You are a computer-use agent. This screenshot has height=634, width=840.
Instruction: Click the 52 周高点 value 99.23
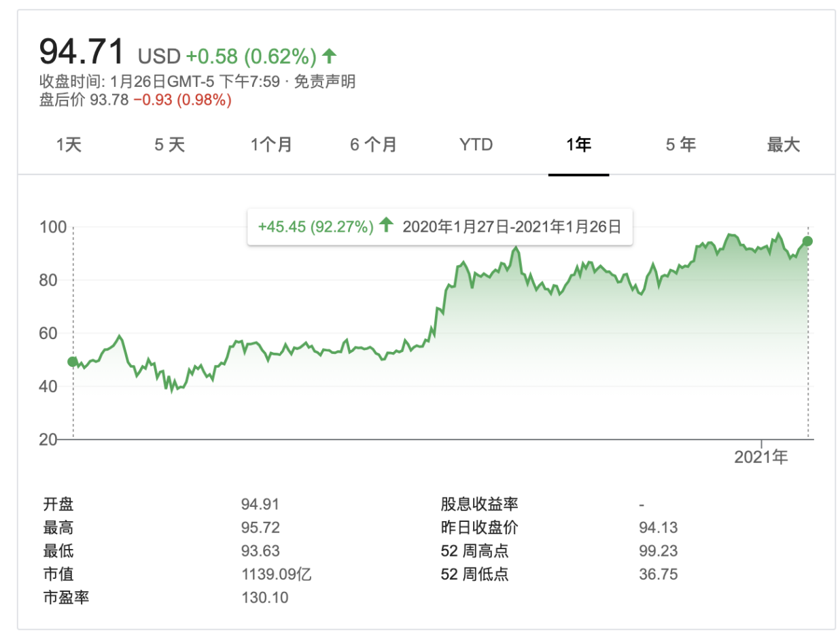tap(658, 550)
